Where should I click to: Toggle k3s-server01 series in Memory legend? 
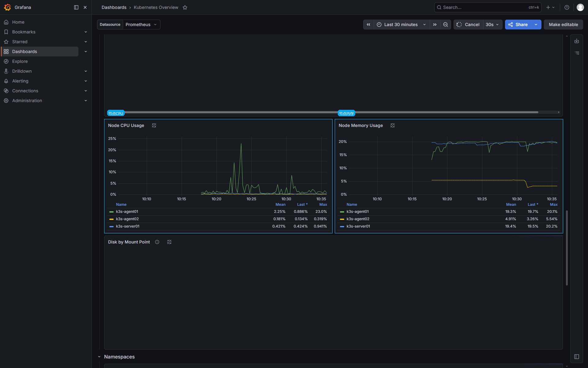pyautogui.click(x=358, y=226)
